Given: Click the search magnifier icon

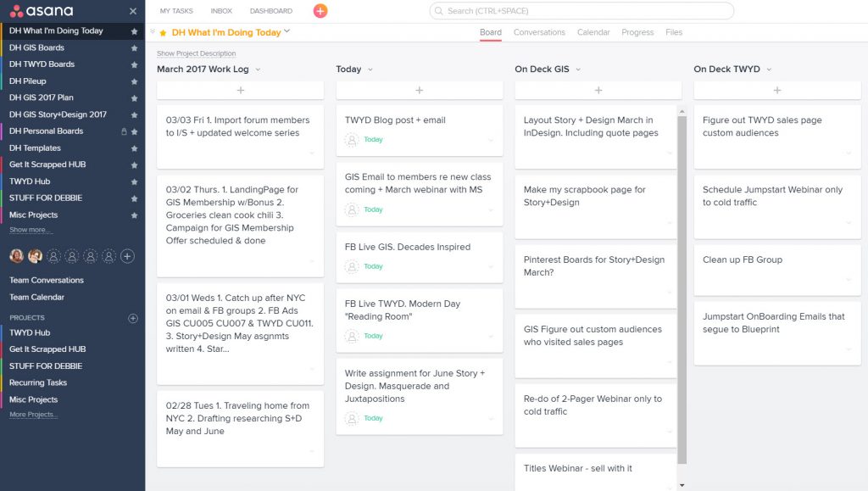Looking at the screenshot, I should point(438,10).
